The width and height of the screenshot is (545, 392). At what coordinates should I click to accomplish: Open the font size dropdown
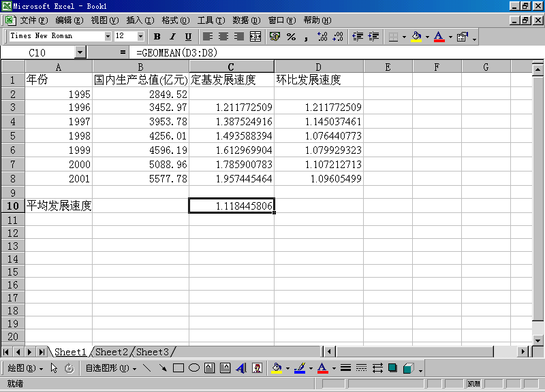(140, 36)
